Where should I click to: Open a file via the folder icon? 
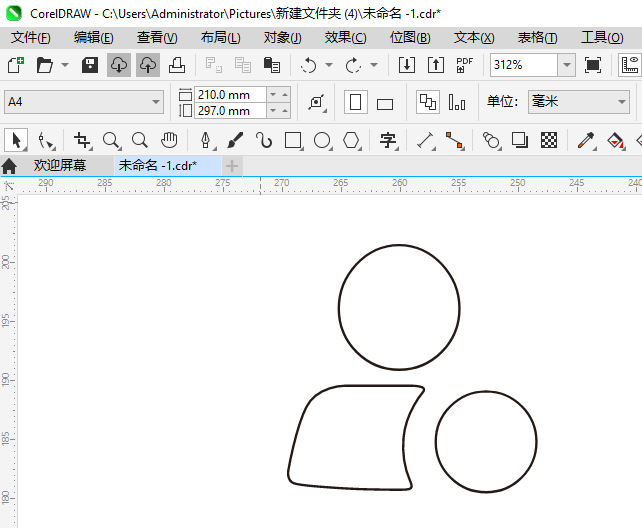pos(44,65)
